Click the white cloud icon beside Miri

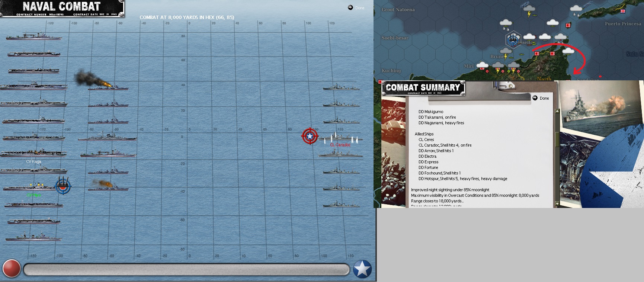(482, 65)
